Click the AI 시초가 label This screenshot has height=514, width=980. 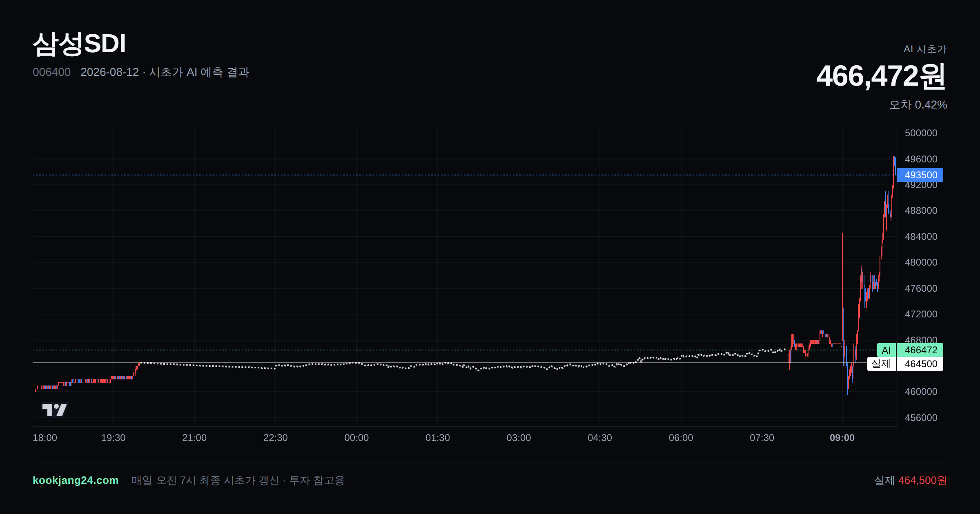(925, 49)
